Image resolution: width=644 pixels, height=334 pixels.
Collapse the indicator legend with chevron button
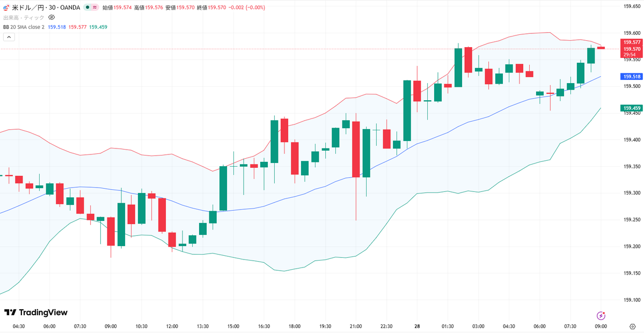(9, 37)
